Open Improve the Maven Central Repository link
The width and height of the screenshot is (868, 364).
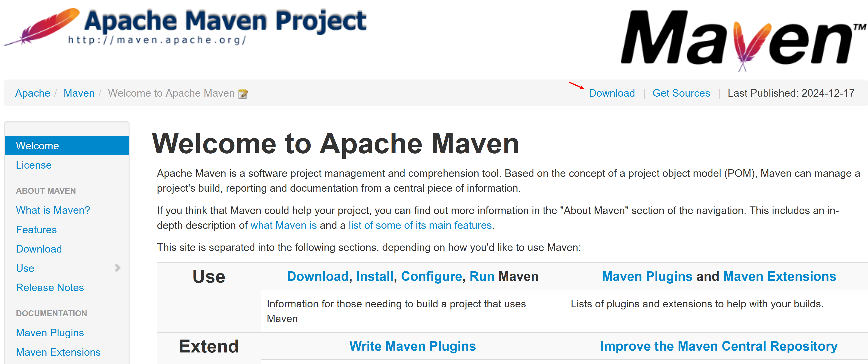(x=719, y=346)
